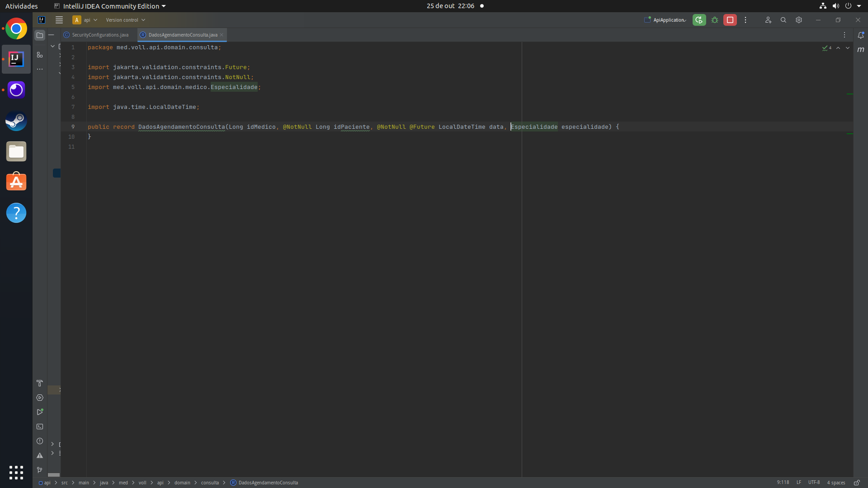Open notifications bell panel
This screenshot has height=488, width=868.
point(861,35)
